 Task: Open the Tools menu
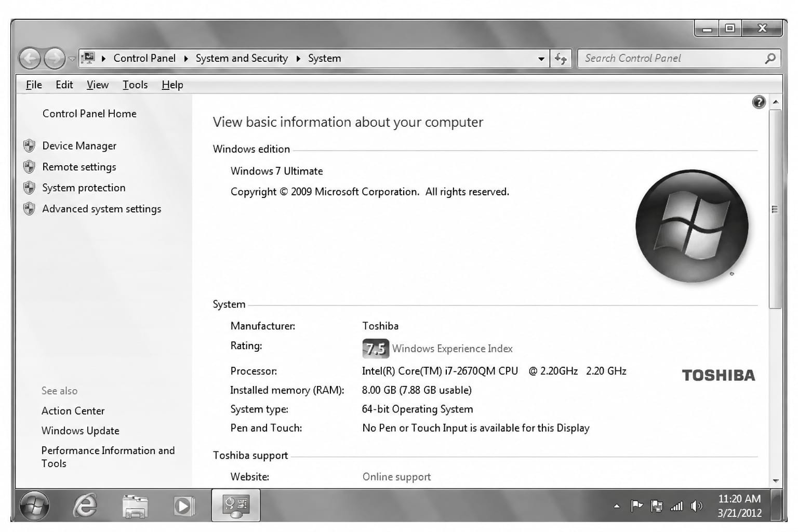[135, 85]
